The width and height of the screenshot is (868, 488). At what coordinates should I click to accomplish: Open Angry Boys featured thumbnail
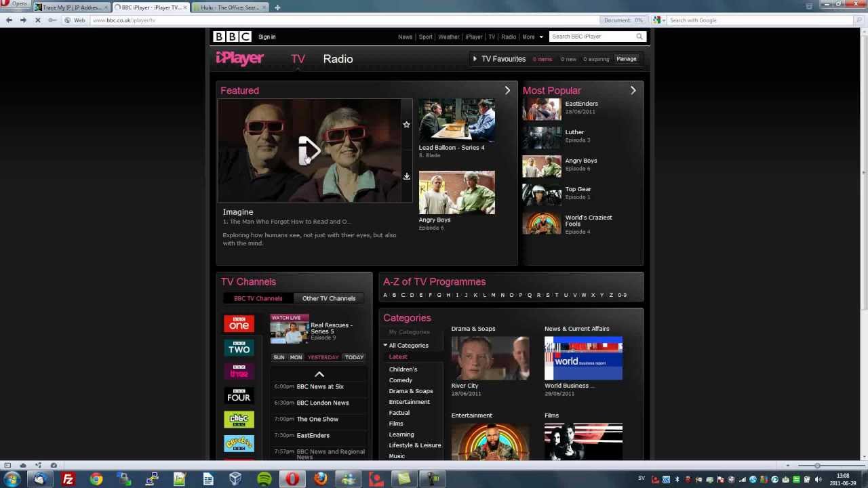point(456,192)
